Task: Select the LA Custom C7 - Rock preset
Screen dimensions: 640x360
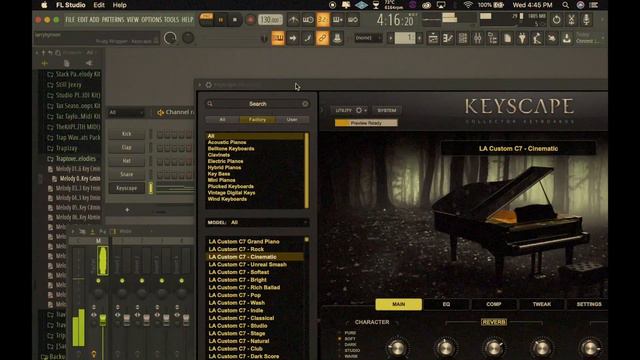Action: coord(236,249)
